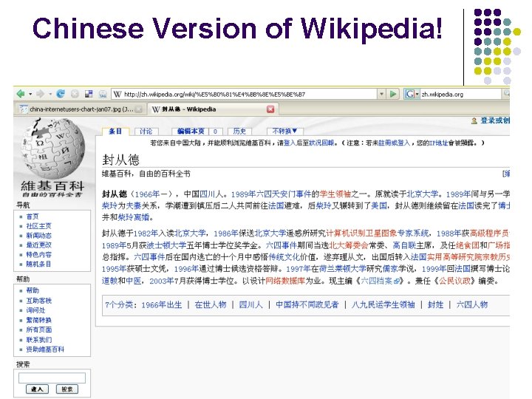The width and height of the screenshot is (532, 399).
Task: Click the IP地址 link in the notice
Action: pos(438,143)
